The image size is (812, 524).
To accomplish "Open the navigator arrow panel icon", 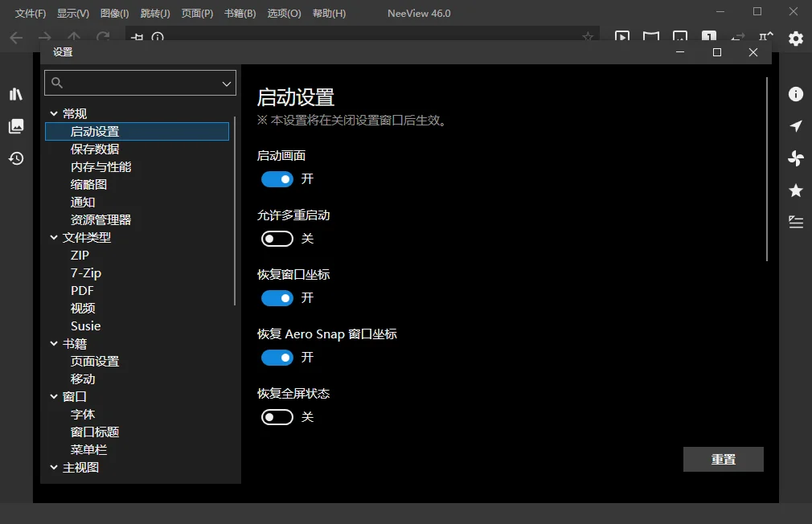I will coord(795,126).
